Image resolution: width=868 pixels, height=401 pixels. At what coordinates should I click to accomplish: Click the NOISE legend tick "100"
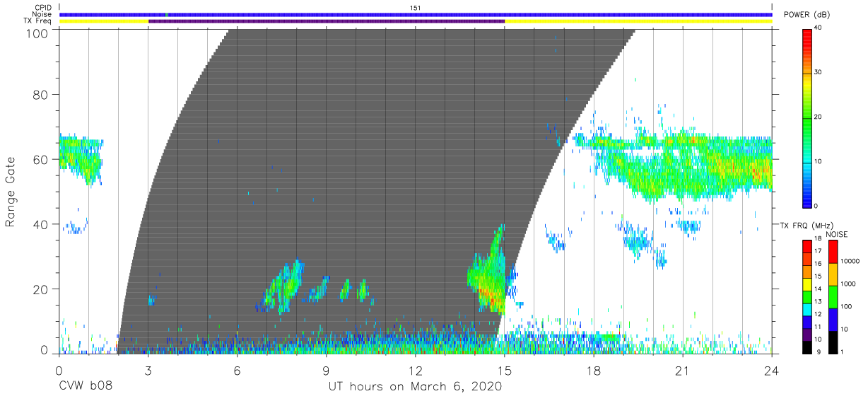(848, 306)
